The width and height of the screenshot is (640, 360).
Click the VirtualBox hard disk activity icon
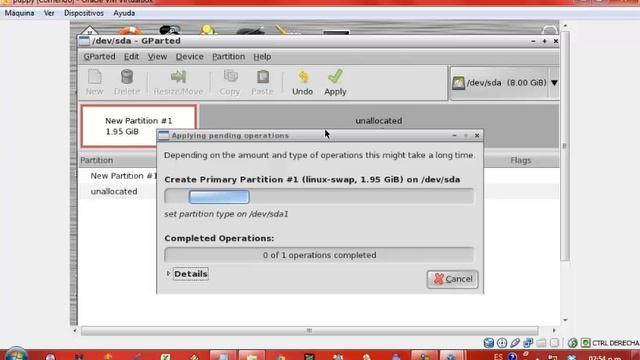[x=489, y=343]
